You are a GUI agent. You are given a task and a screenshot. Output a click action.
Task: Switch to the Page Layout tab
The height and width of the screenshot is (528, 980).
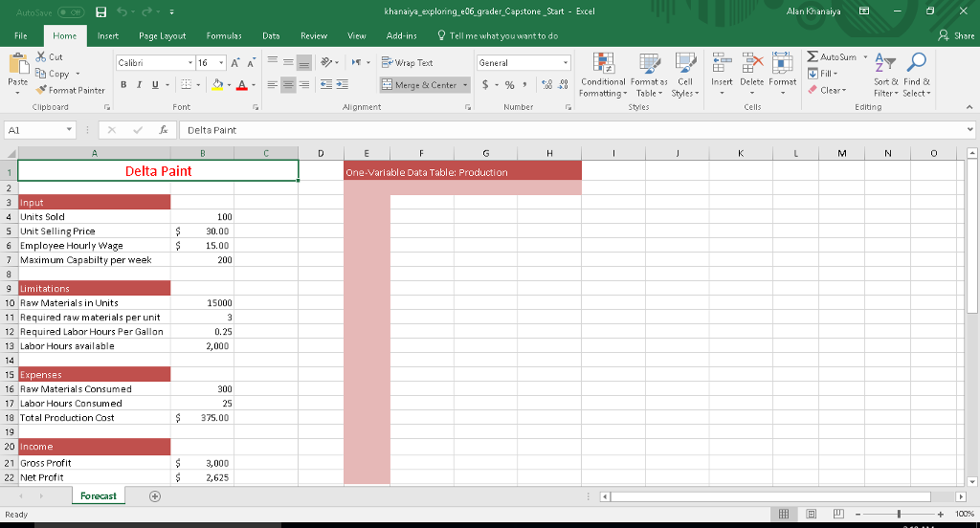click(162, 35)
